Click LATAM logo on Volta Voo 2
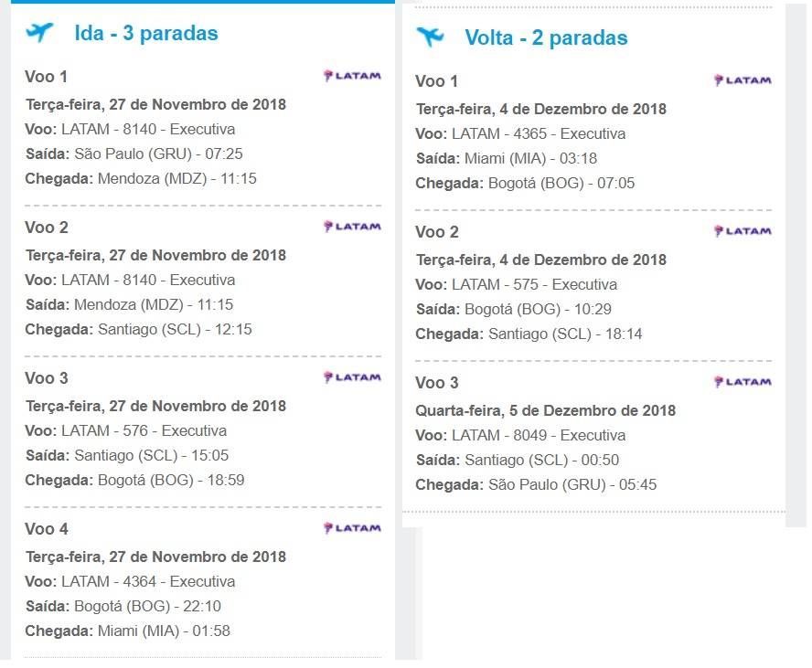This screenshot has height=668, width=812. (743, 231)
